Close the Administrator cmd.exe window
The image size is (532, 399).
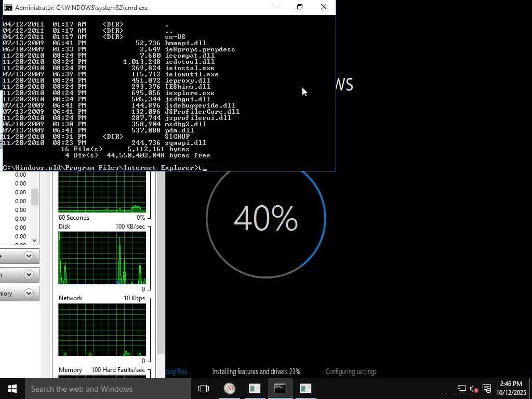(324, 7)
